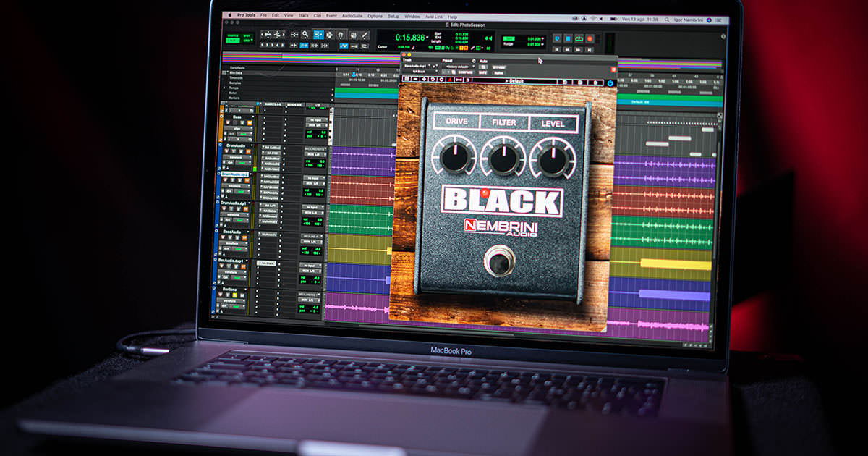Click the red Record button in transport
Viewport: 868px width, 456px height.
pos(590,38)
